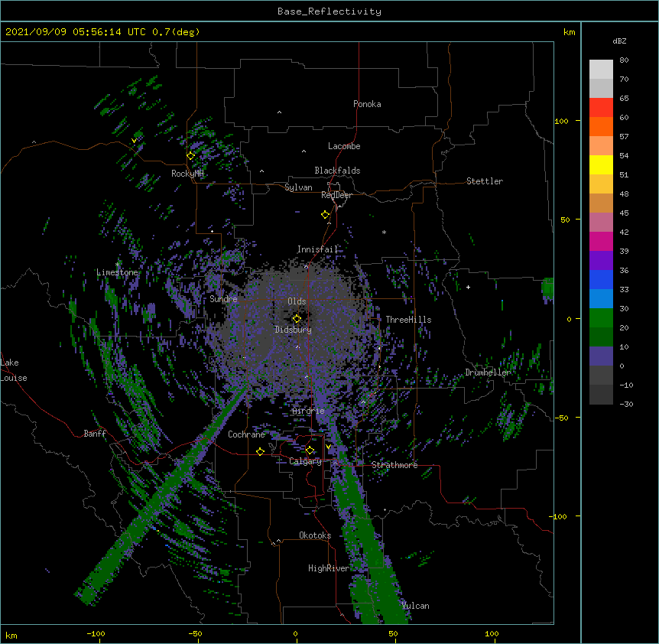Click the Drumheller label
This screenshot has width=659, height=644.
point(488,372)
